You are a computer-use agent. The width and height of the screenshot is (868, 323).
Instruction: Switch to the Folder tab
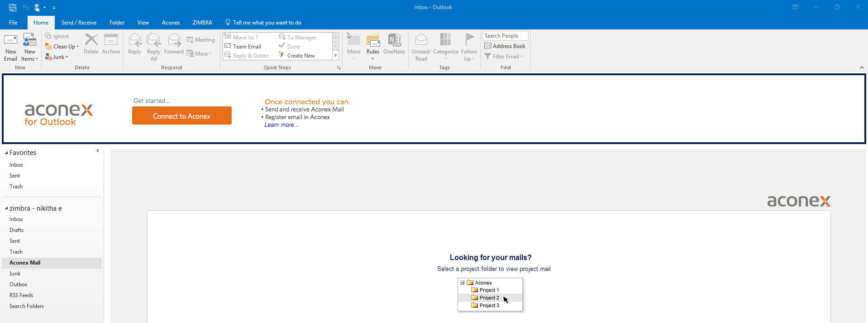pos(117,23)
